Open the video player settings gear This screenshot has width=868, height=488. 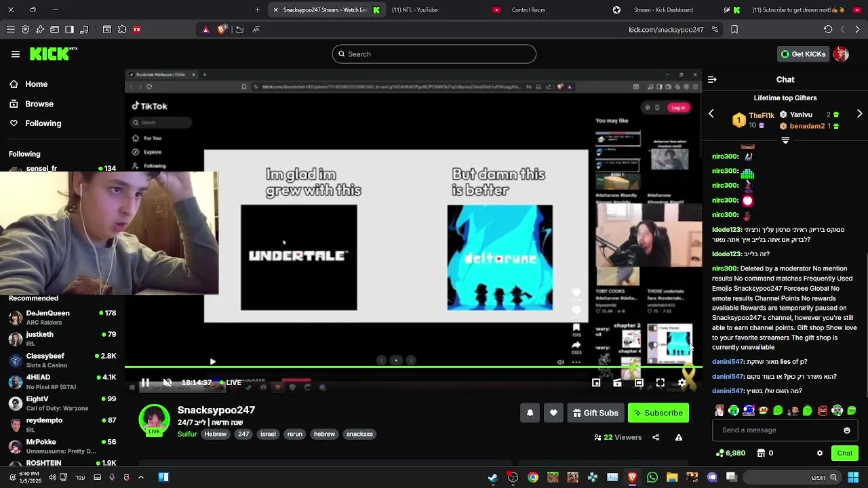[682, 383]
